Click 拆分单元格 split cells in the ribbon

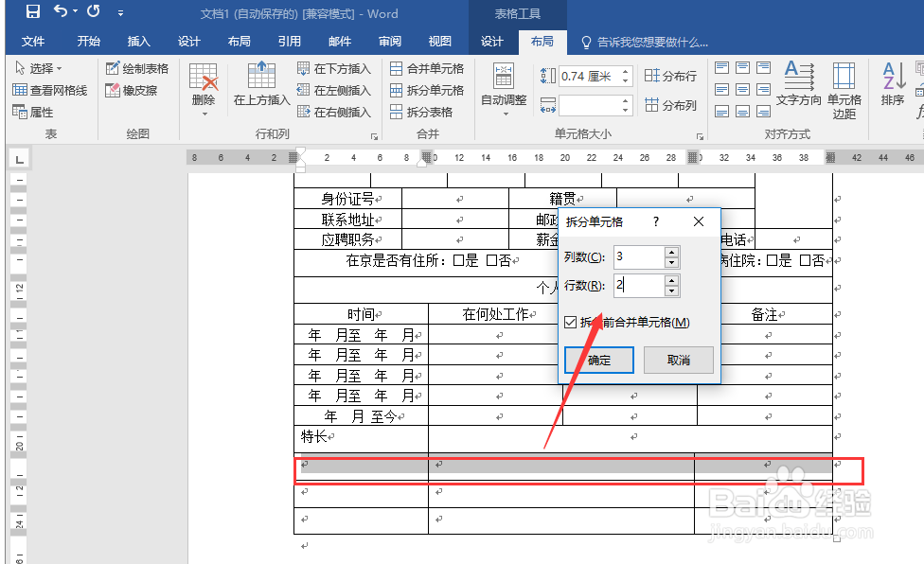(x=427, y=90)
